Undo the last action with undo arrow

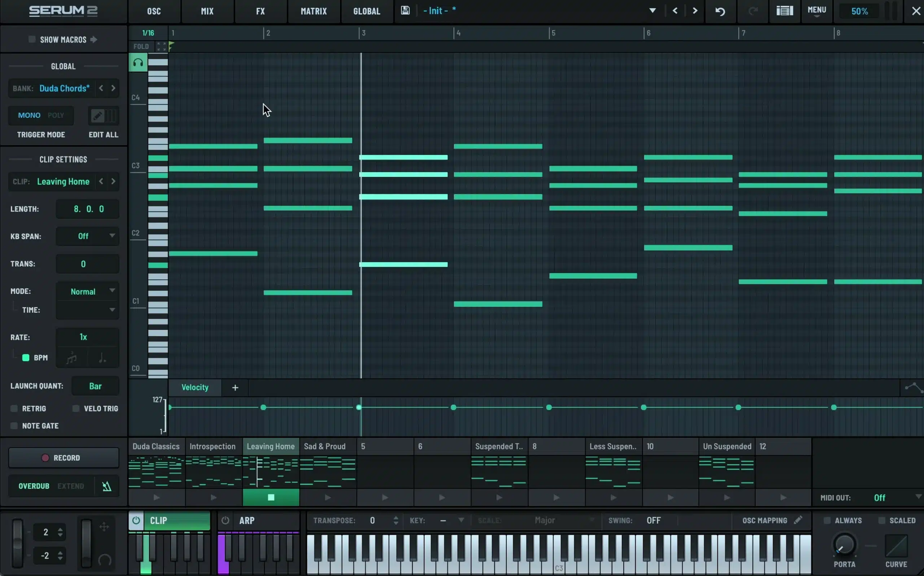point(720,11)
